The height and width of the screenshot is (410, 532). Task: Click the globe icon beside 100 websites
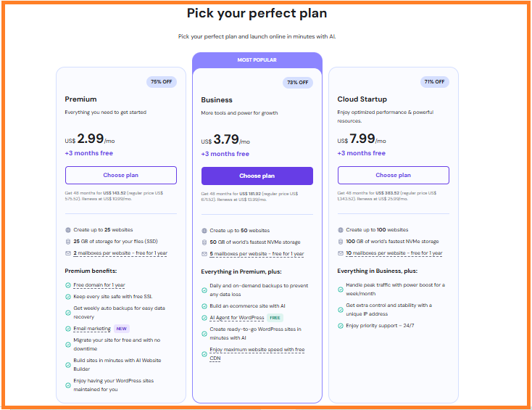341,230
